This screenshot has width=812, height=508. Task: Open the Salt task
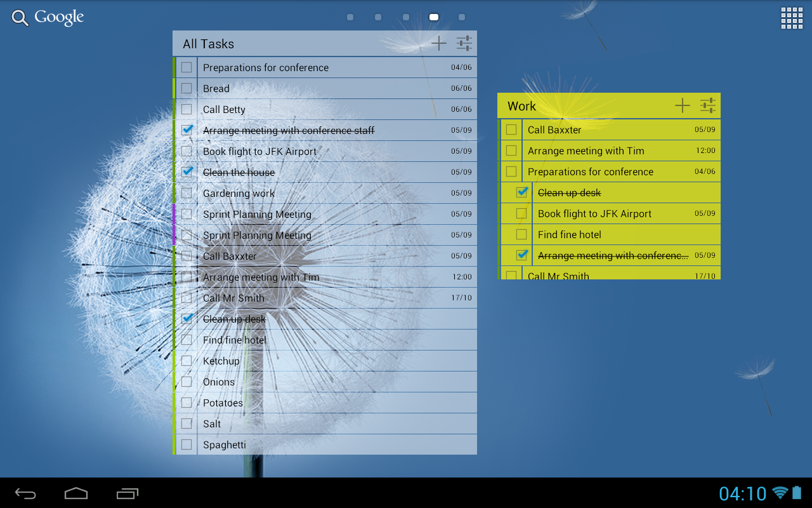point(212,424)
